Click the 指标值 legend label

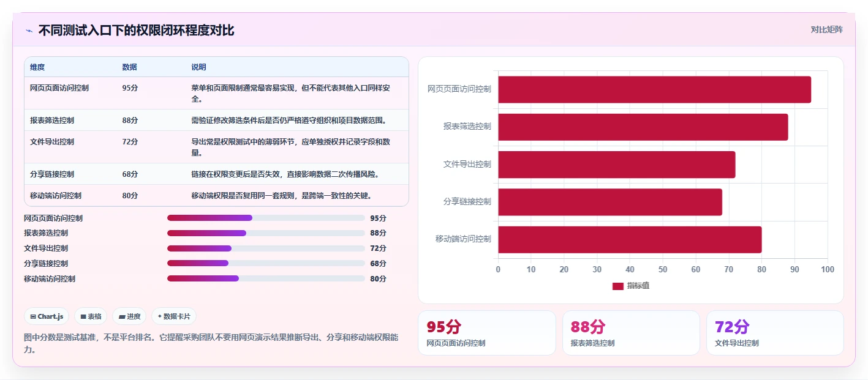pos(638,286)
